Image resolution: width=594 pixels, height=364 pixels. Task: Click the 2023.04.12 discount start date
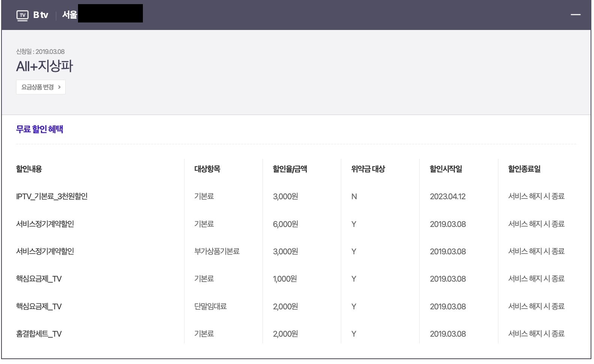point(447,197)
